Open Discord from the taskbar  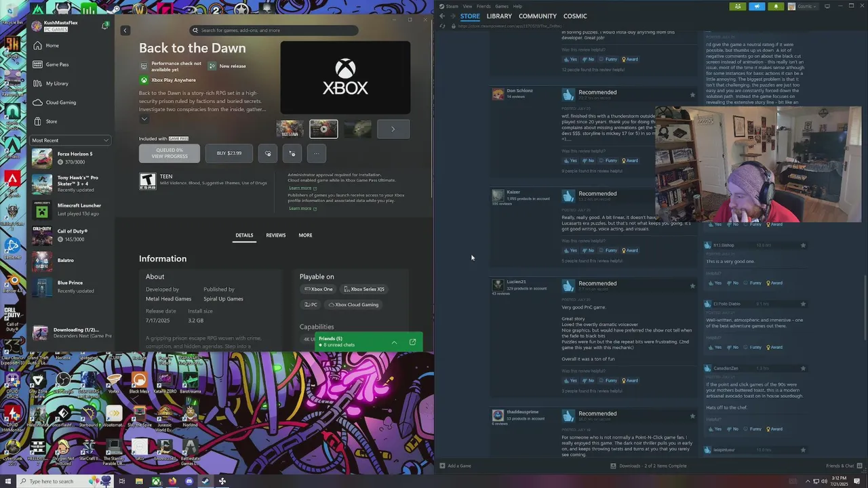(x=189, y=481)
